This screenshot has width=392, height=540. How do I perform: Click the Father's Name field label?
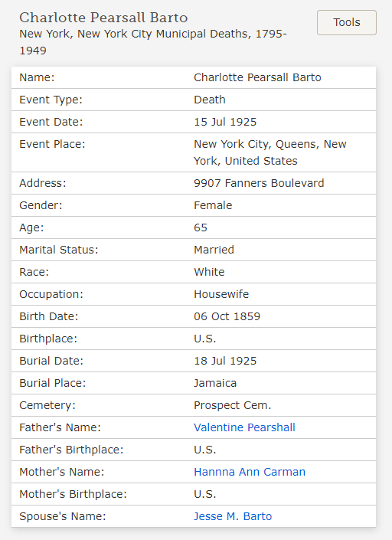click(x=60, y=427)
